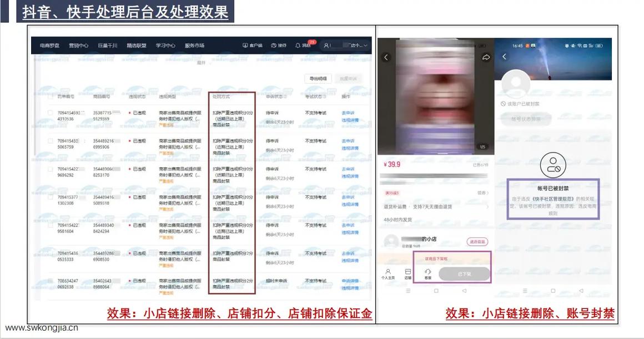Select the checkbox for order 709415377
Screen dimensions: 644x339
[50, 197]
